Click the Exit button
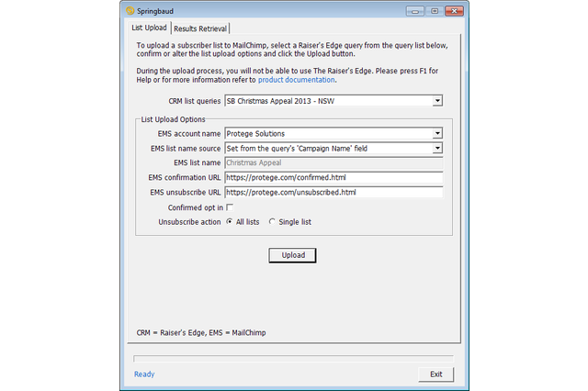The image size is (588, 391). (x=435, y=374)
